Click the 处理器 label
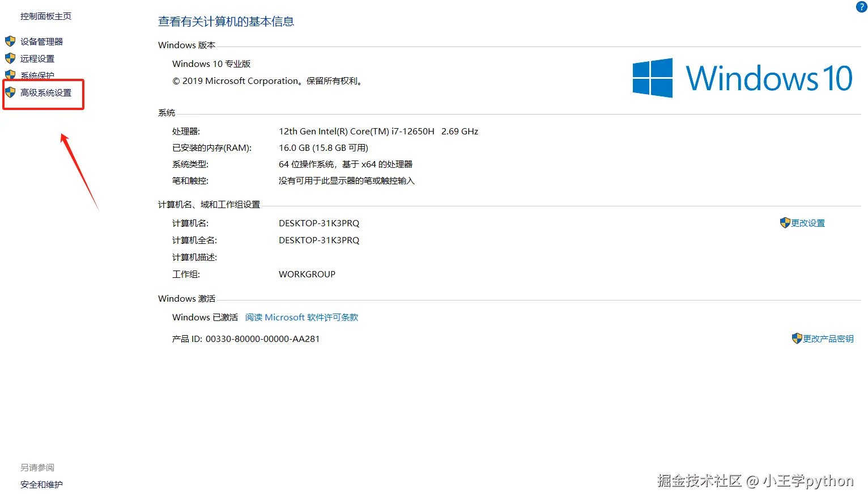 [x=186, y=131]
